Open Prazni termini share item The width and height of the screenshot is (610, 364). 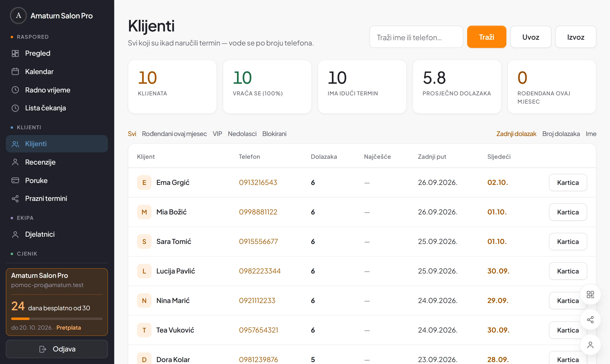(x=57, y=198)
